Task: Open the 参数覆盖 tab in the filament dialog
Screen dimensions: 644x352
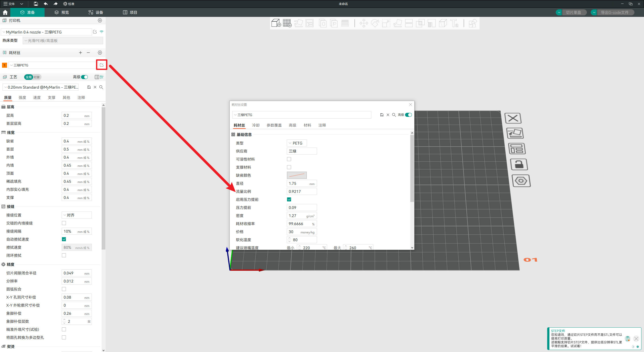Action: (274, 125)
